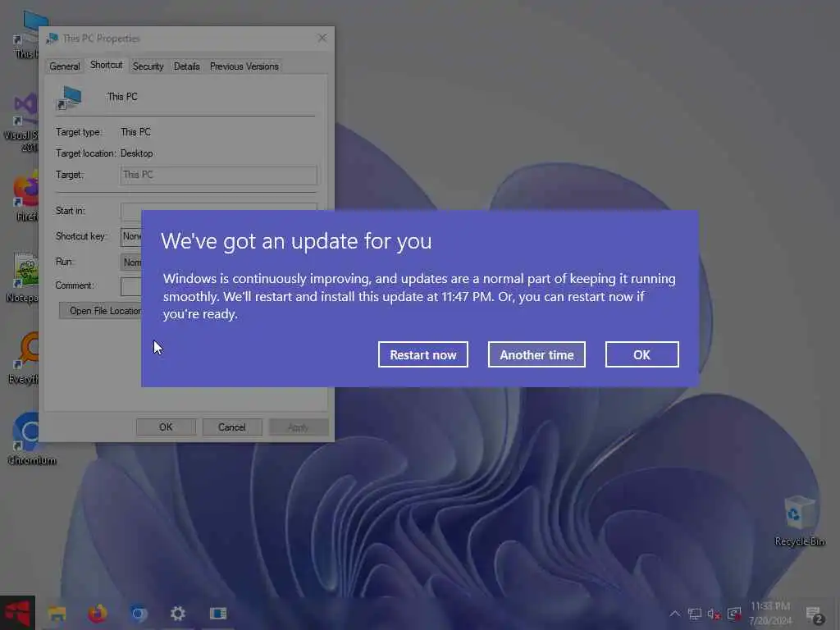The height and width of the screenshot is (630, 840).
Task: Click the properties window taskbar icon
Action: pyautogui.click(x=218, y=613)
